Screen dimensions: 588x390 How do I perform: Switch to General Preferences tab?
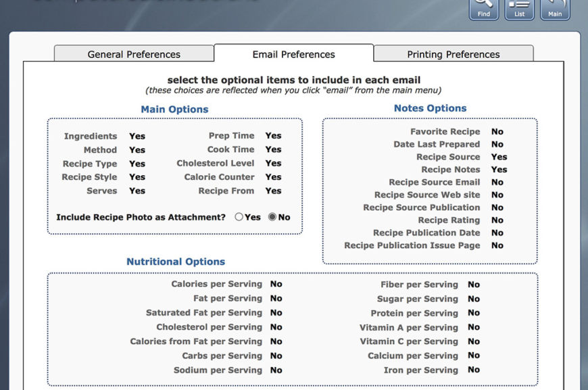pyautogui.click(x=134, y=54)
